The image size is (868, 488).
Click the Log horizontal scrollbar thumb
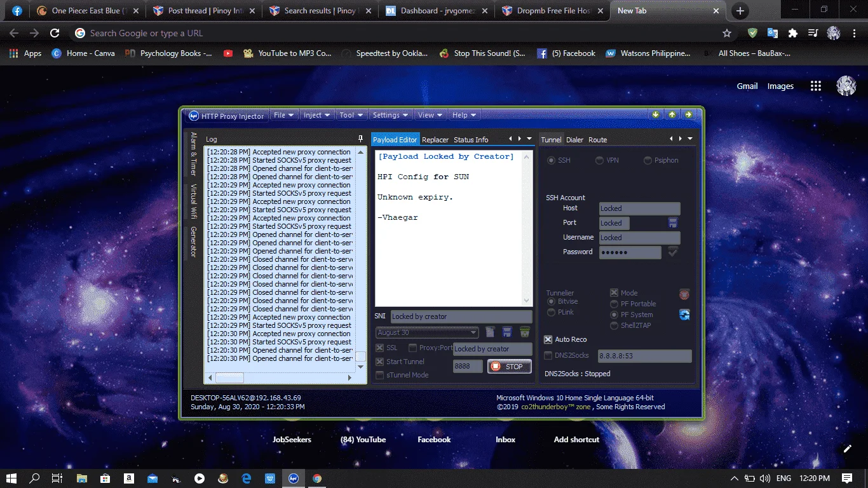click(229, 378)
